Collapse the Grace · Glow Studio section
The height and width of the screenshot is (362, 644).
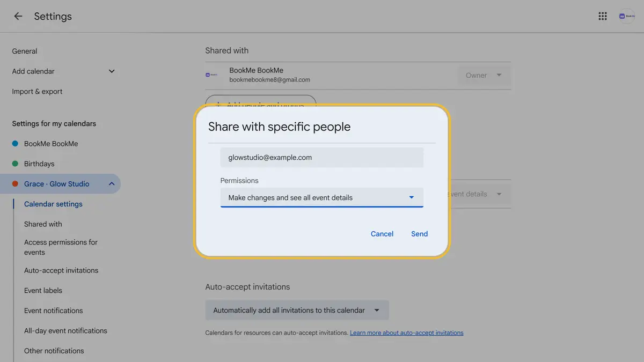click(x=112, y=184)
